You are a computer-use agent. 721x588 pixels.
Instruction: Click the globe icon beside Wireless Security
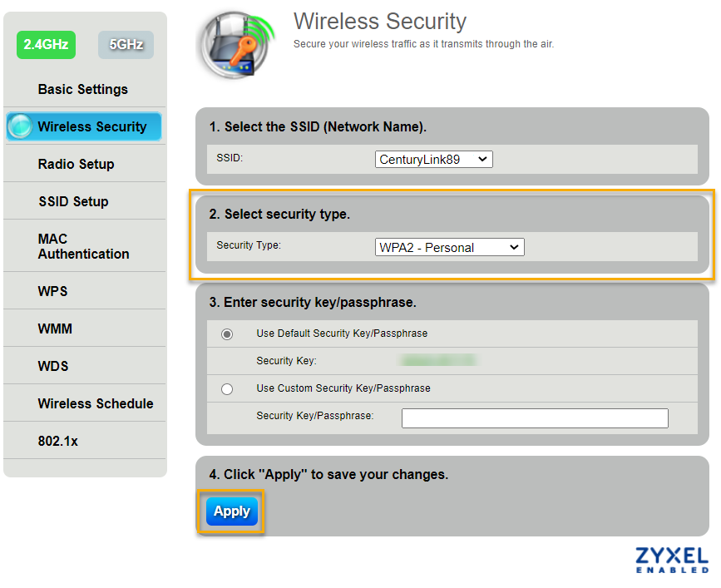[x=20, y=126]
